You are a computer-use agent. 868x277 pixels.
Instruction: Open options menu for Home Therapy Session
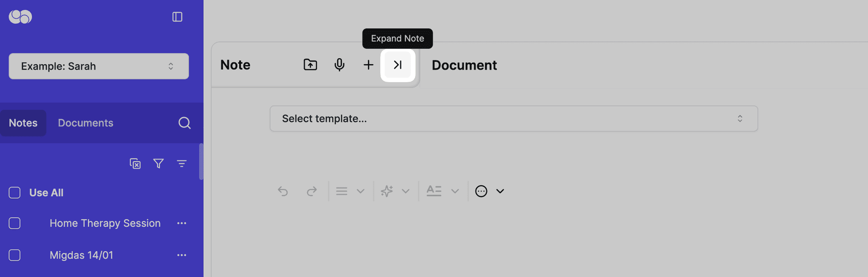coord(182,223)
